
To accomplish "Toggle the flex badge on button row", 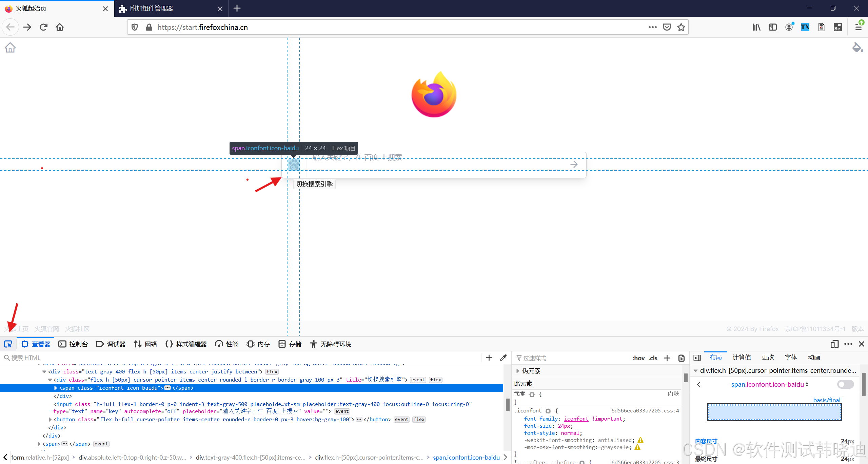I will 419,419.
